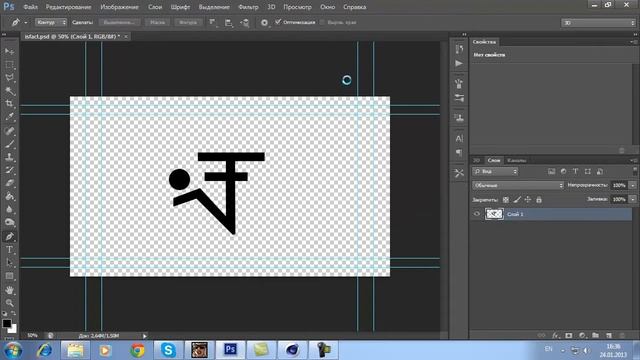The width and height of the screenshot is (640, 360).
Task: Open the Фильтр menu
Action: tap(248, 7)
